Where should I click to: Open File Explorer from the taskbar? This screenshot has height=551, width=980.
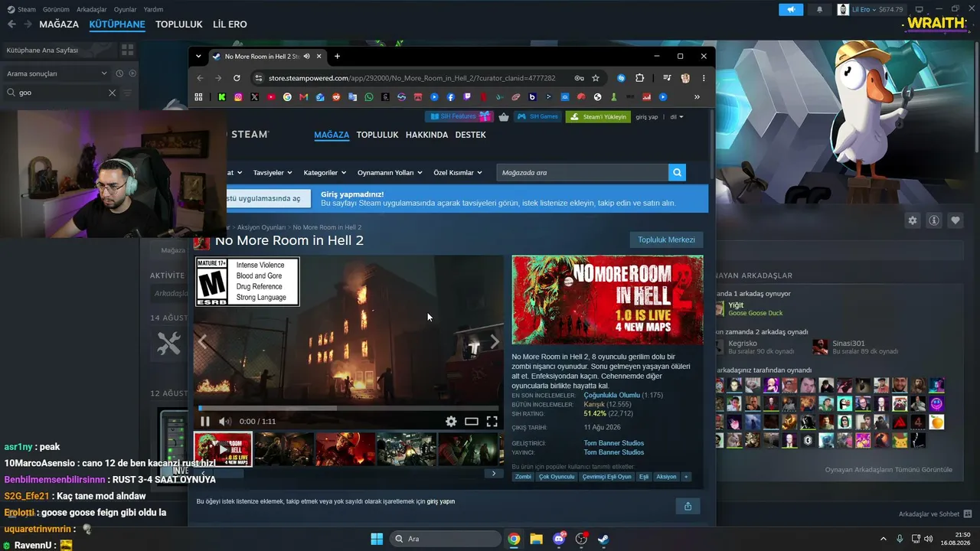pyautogui.click(x=536, y=539)
